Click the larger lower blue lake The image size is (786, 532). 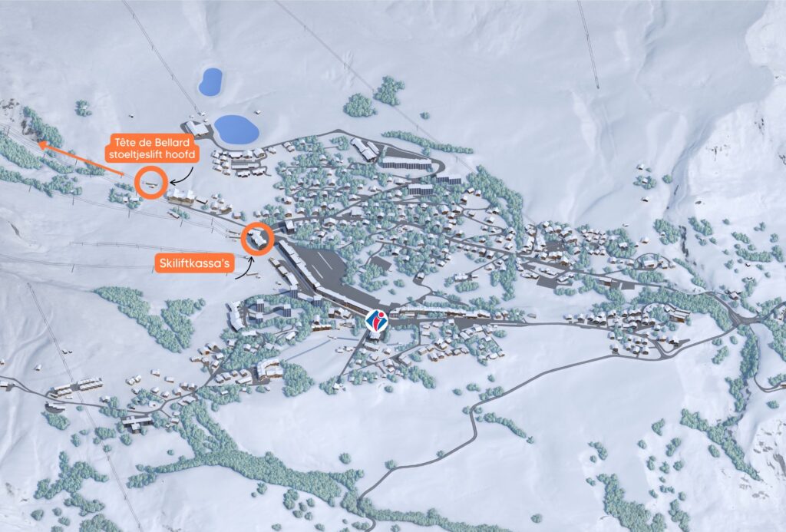(236, 130)
